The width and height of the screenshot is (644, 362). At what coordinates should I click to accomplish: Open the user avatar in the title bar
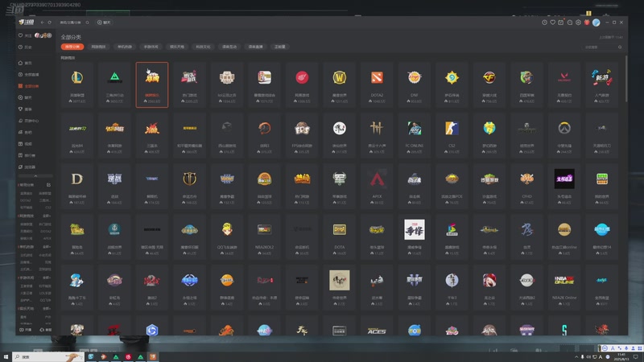pos(597,23)
